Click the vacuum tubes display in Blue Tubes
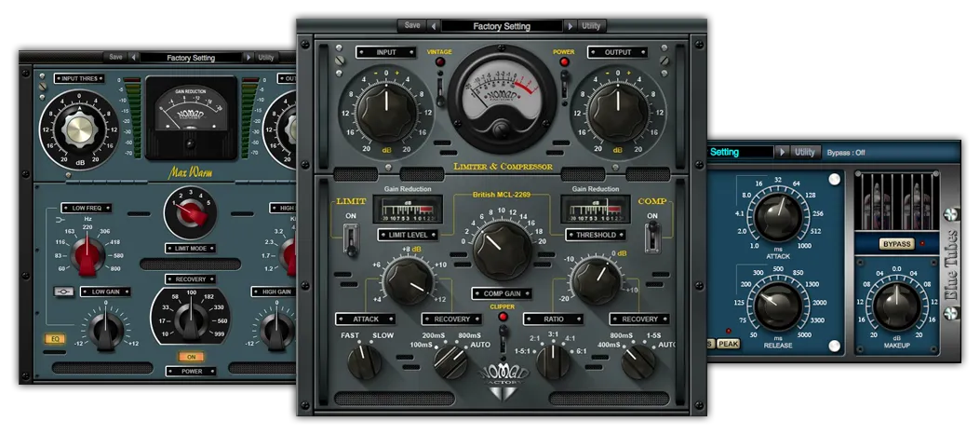The image size is (980, 435). coord(897,201)
